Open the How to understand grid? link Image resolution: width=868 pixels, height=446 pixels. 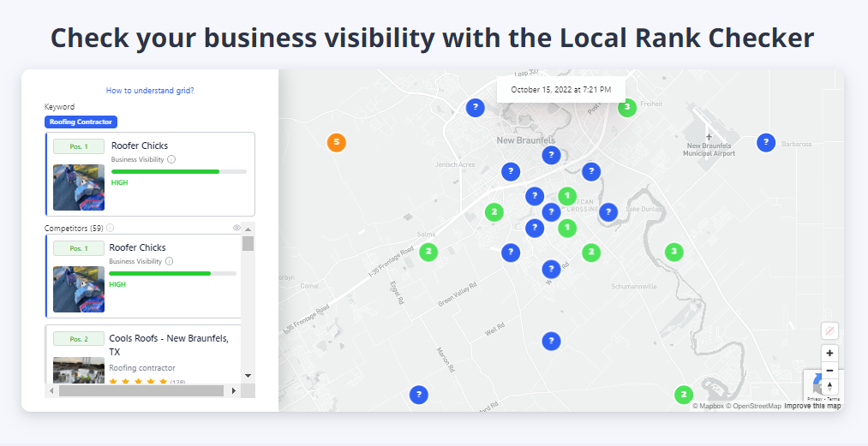150,91
